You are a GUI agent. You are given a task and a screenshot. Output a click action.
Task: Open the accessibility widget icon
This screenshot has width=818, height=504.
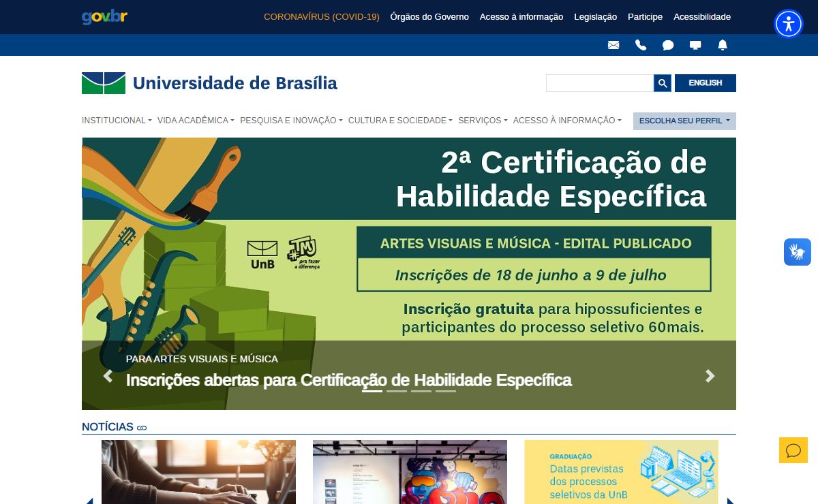click(x=789, y=24)
